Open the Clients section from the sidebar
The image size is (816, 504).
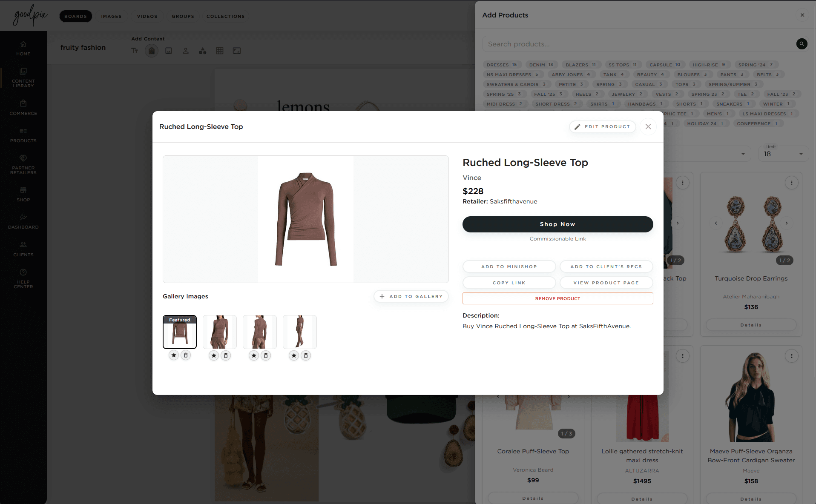23,247
